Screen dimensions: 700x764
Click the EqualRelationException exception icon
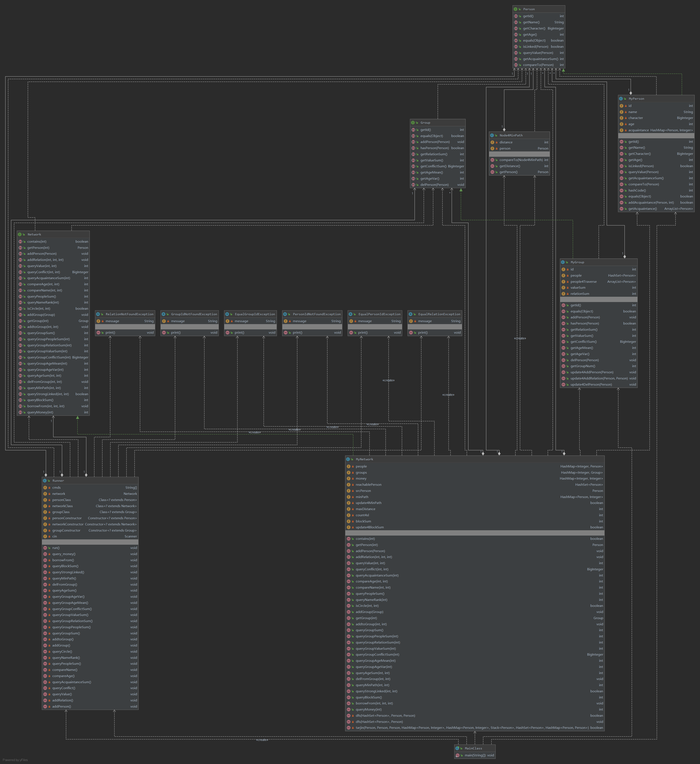point(411,314)
